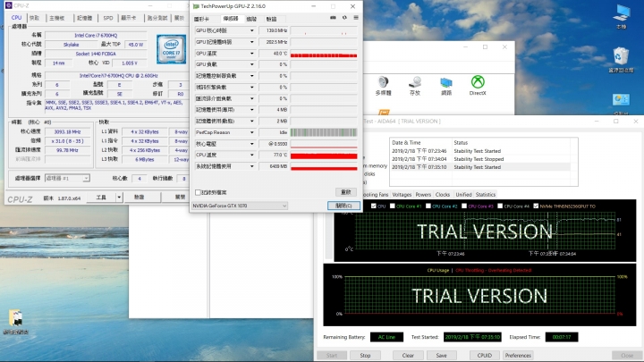Click the PerfCap Reason striped graph bar
Image resolution: width=644 pixels, height=362 pixels.
point(324,132)
